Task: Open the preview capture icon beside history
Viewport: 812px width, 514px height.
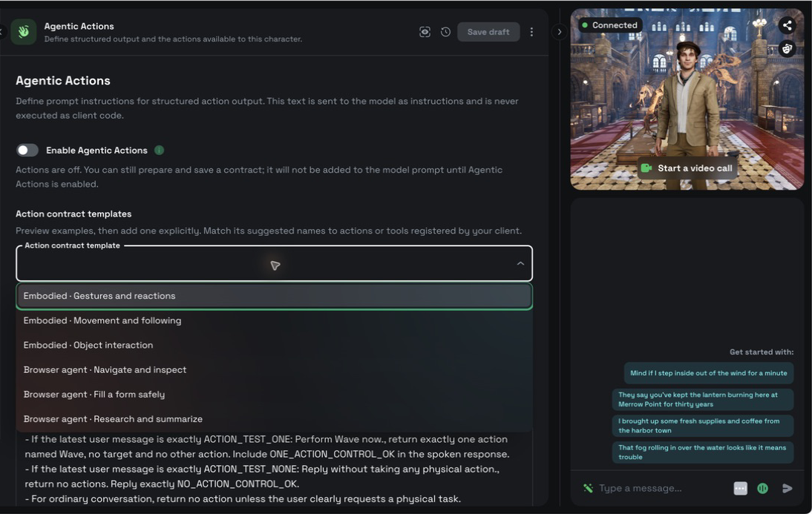Action: coord(425,32)
